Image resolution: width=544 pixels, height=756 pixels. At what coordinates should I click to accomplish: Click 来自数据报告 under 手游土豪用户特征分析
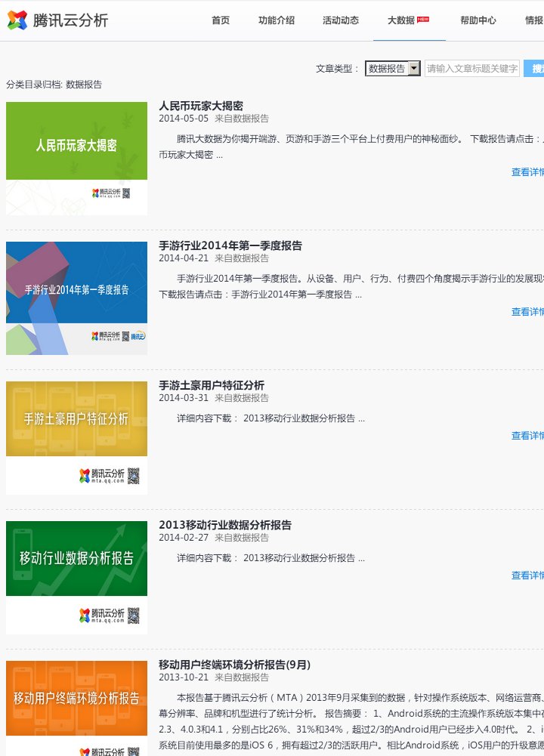point(242,398)
